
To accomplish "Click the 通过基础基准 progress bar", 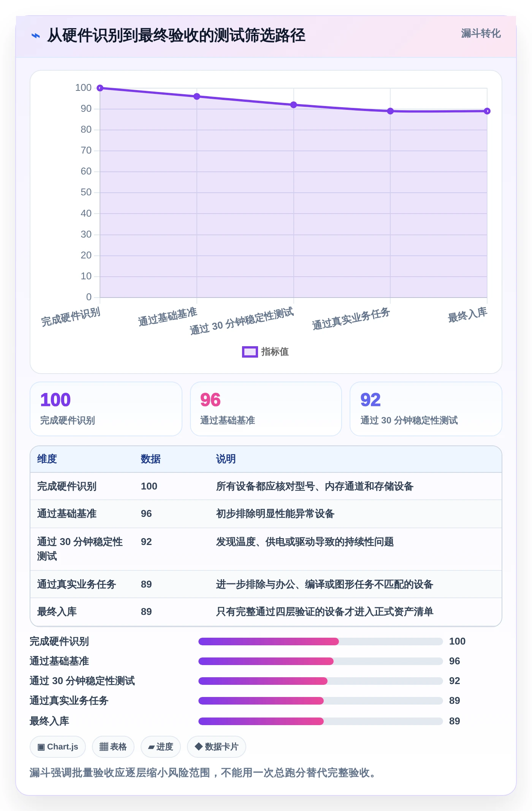I will (x=321, y=661).
